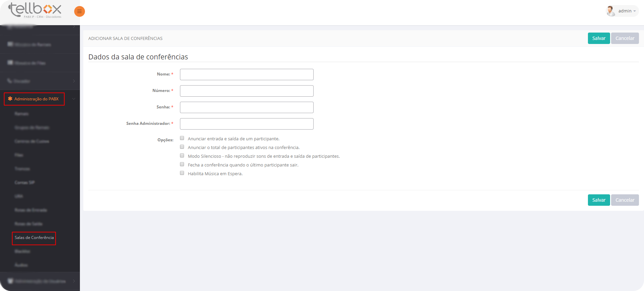Select the Senha Administrador input field

[x=246, y=124]
